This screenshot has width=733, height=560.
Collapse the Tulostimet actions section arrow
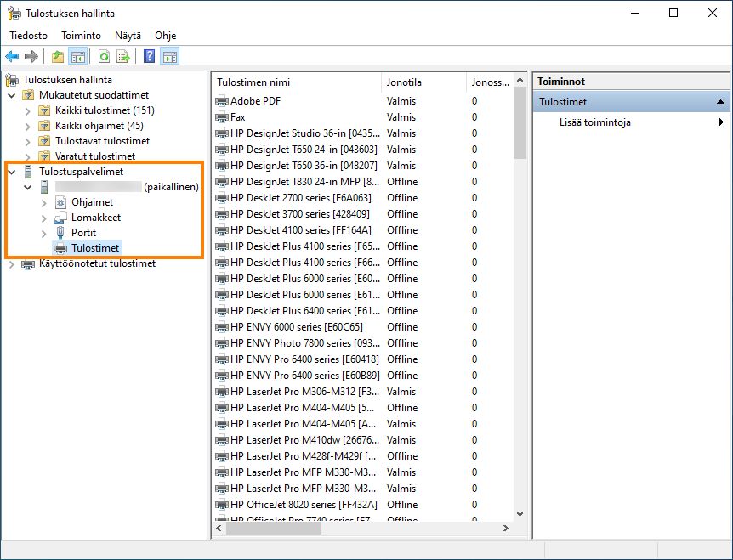point(720,102)
